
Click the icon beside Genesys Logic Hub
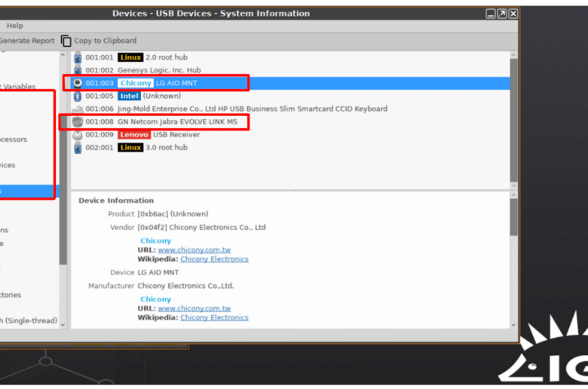[78, 70]
